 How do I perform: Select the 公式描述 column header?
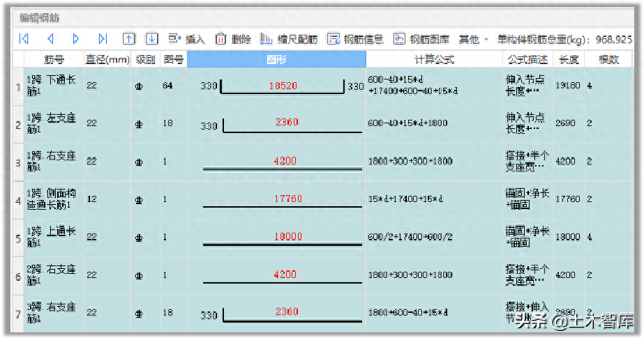(527, 59)
